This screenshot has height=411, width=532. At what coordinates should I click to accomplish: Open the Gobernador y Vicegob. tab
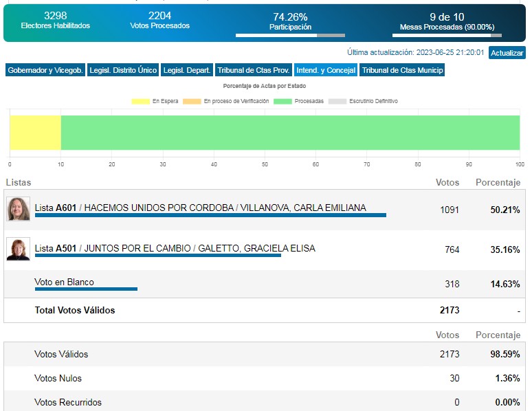(x=45, y=70)
